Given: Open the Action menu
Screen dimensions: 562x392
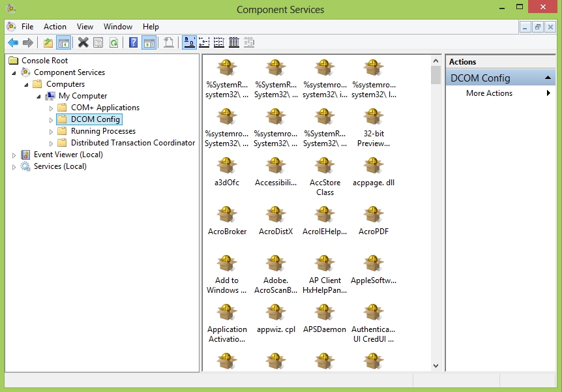Looking at the screenshot, I should 55,27.
